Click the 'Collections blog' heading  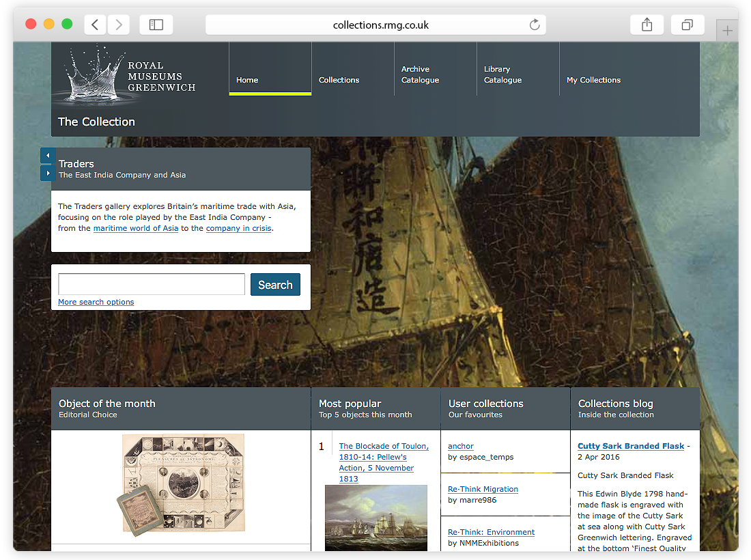point(615,404)
